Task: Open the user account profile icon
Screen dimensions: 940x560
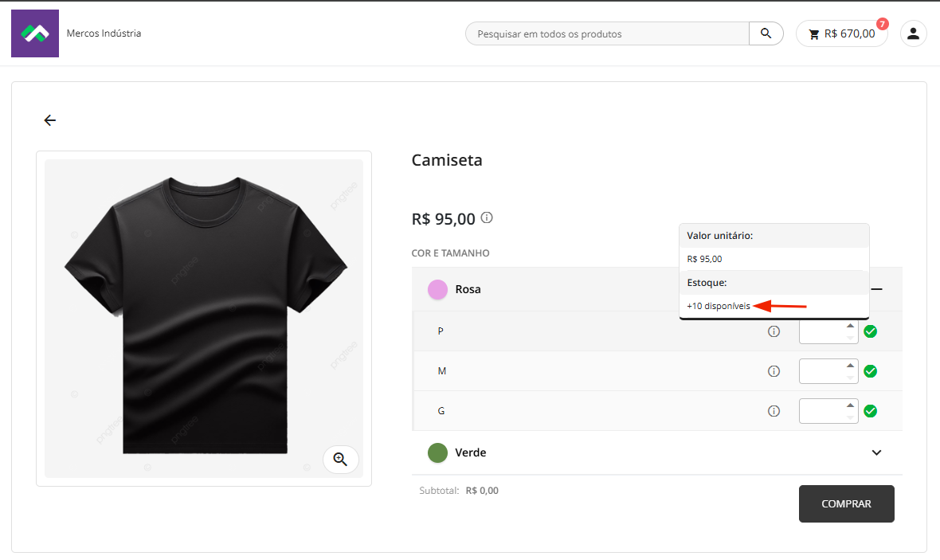Action: tap(913, 33)
